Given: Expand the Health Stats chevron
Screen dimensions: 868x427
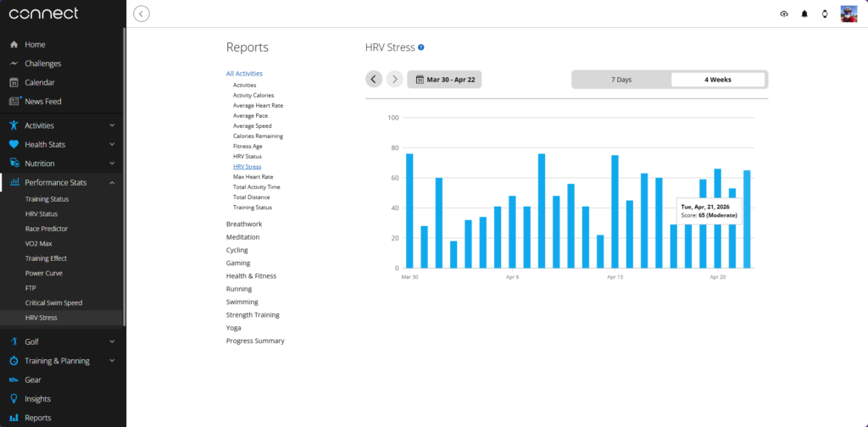Looking at the screenshot, I should pos(113,144).
